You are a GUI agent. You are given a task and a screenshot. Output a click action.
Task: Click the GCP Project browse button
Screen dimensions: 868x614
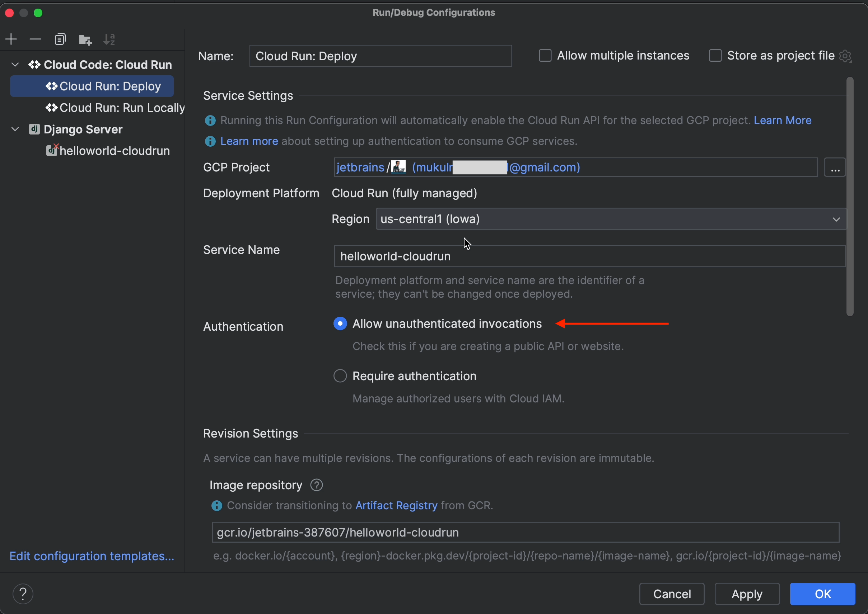pyautogui.click(x=835, y=167)
